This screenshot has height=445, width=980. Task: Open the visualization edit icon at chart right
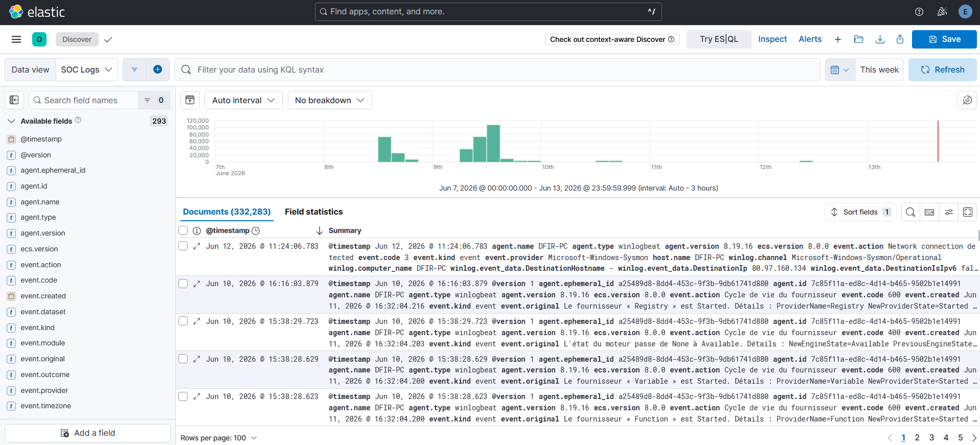[x=967, y=100]
